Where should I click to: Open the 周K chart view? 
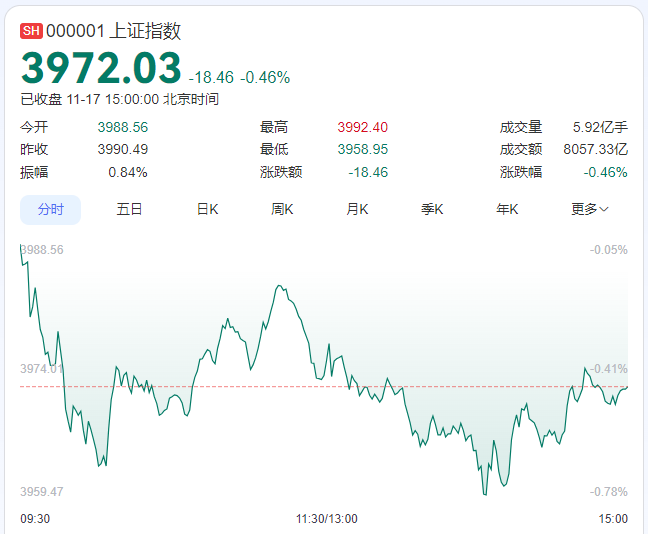[282, 209]
